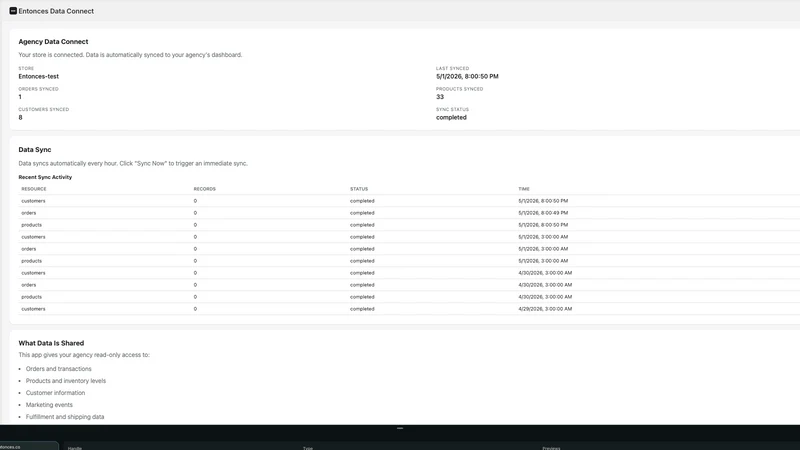Select orders row from 5/1/2026 3:00:00 AM

pyautogui.click(x=409, y=249)
